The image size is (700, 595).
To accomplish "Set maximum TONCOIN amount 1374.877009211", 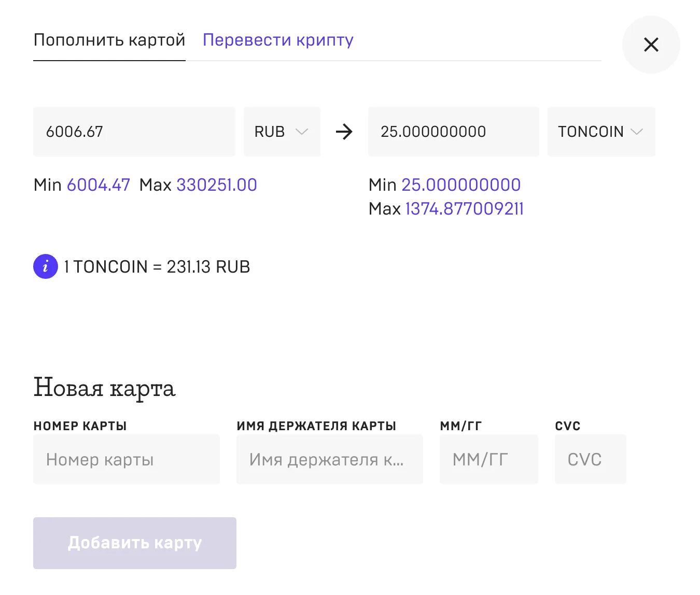I will pos(464,209).
